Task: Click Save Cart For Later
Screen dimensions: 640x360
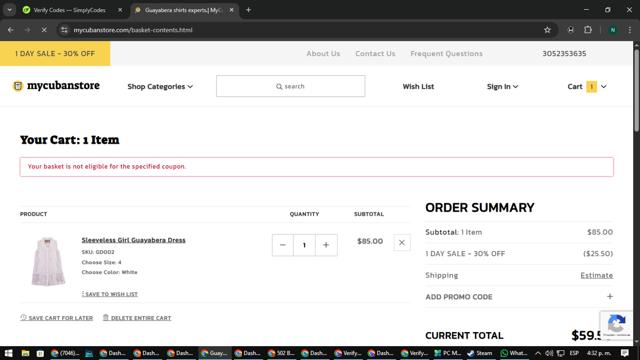Action: pyautogui.click(x=56, y=318)
